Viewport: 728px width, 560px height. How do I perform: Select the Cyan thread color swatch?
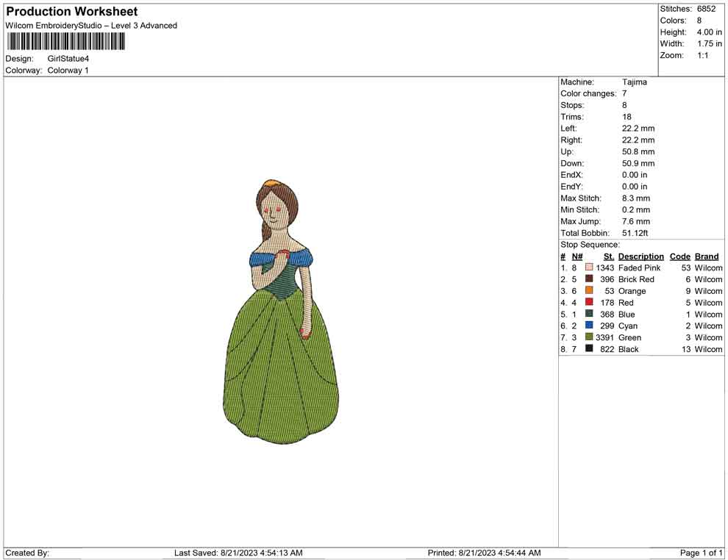tap(589, 326)
